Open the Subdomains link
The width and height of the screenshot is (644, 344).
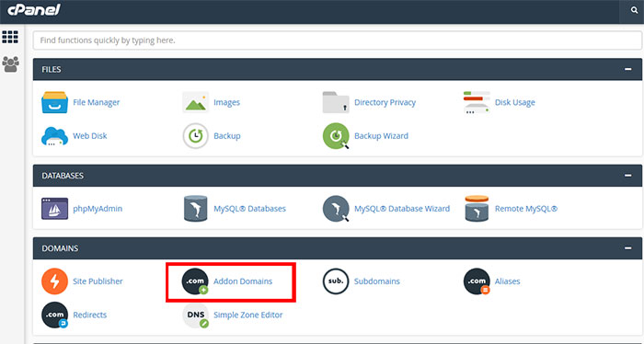377,281
